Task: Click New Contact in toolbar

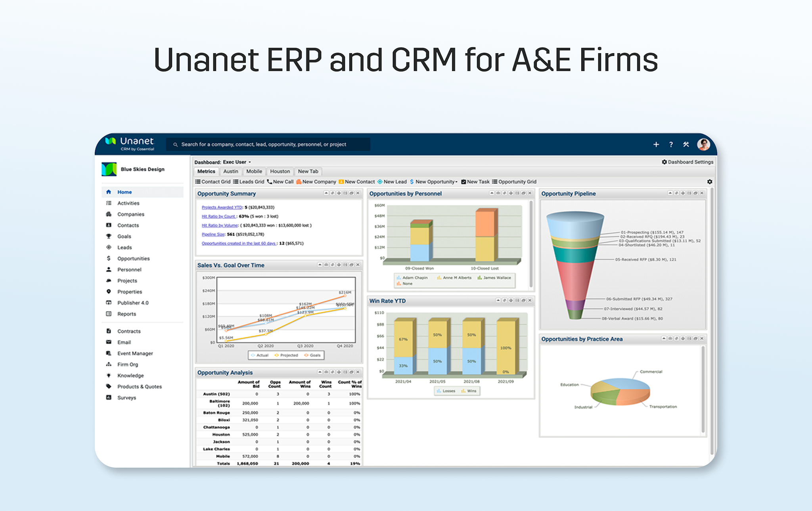Action: (357, 182)
